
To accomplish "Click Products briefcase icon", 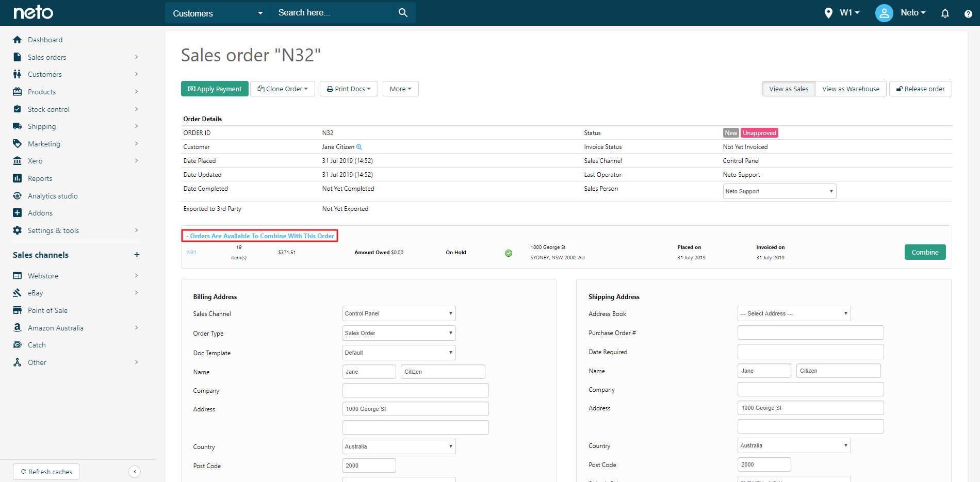I will (18, 92).
